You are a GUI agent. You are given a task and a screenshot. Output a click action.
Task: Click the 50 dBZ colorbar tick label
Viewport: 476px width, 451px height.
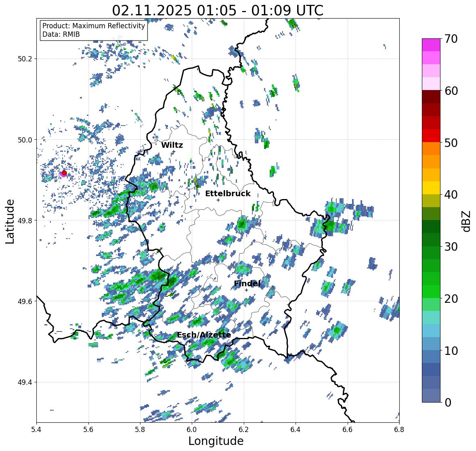(x=451, y=143)
